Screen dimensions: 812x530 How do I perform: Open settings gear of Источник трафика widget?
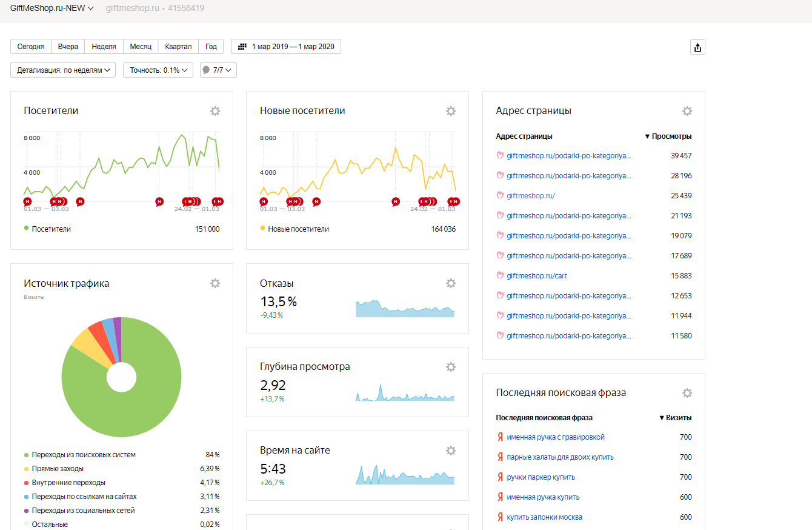point(215,283)
